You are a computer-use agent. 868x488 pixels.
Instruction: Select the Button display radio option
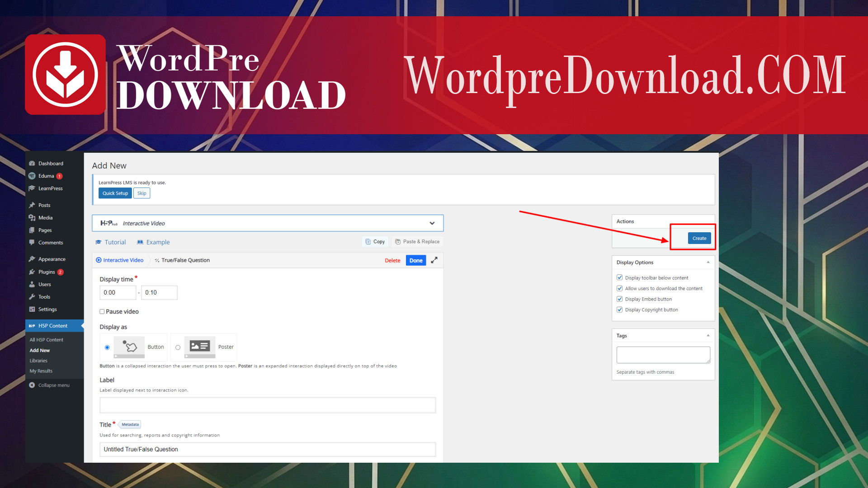tap(107, 347)
